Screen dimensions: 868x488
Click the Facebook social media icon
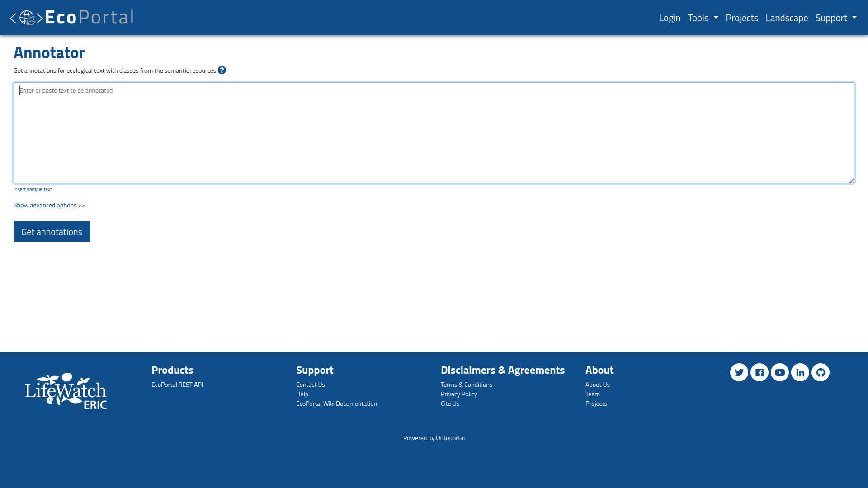pos(759,372)
